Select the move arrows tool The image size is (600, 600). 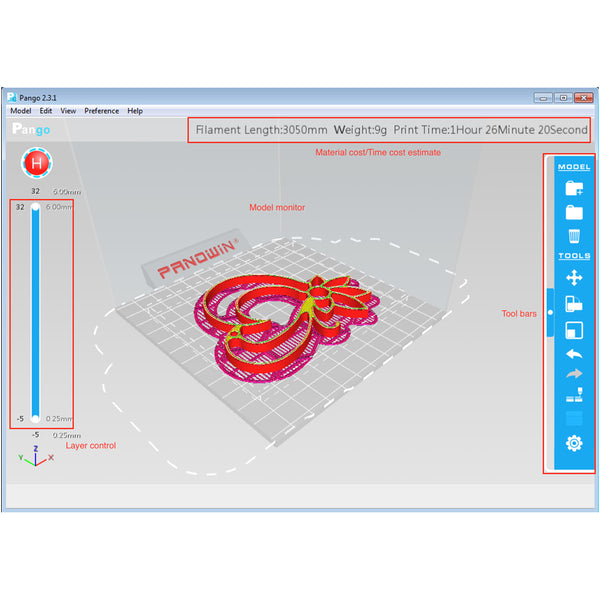[x=574, y=278]
